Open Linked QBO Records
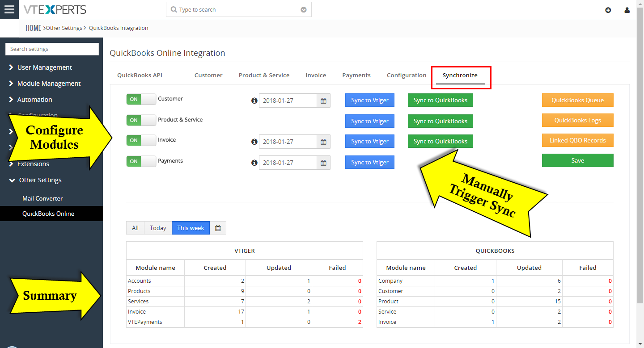Image resolution: width=644 pixels, height=348 pixels. [578, 140]
